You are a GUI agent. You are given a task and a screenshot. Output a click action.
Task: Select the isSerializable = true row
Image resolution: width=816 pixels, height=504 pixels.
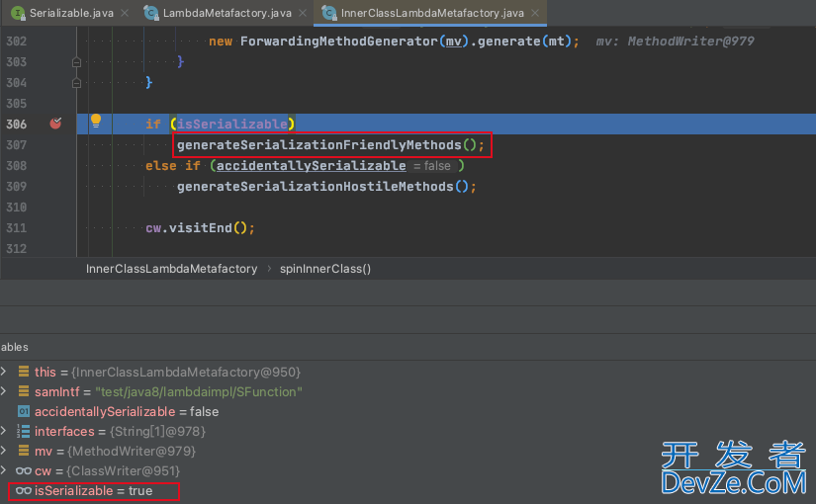pos(408,490)
